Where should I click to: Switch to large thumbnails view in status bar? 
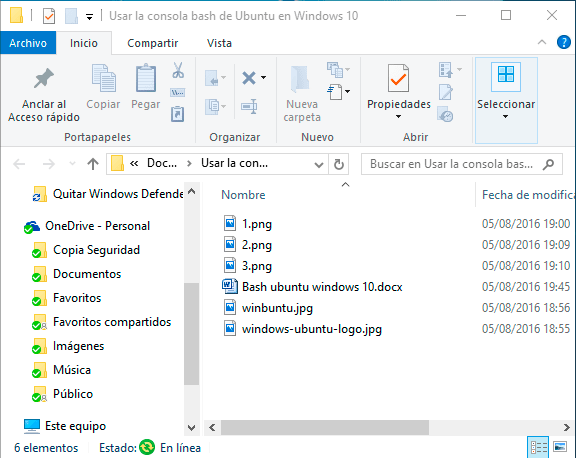560,447
